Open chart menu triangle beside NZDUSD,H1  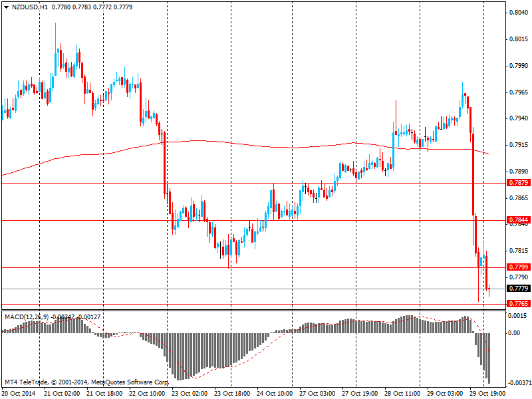pos(6,7)
